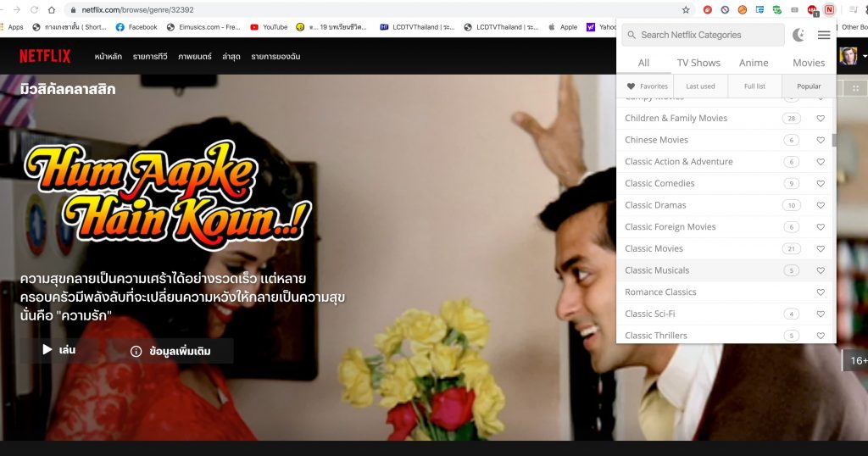This screenshot has width=868, height=456.
Task: Click the orange round extension icon
Action: [x=743, y=10]
